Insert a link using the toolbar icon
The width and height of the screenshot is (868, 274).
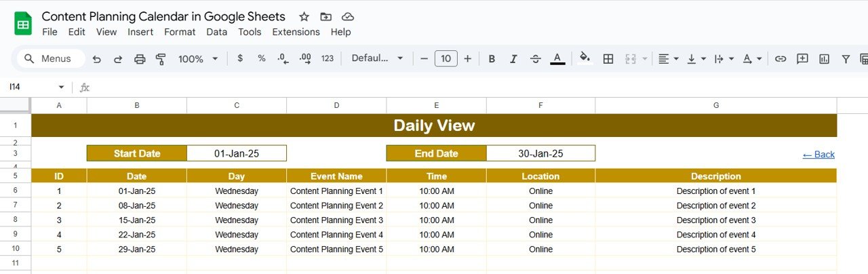[x=781, y=59]
